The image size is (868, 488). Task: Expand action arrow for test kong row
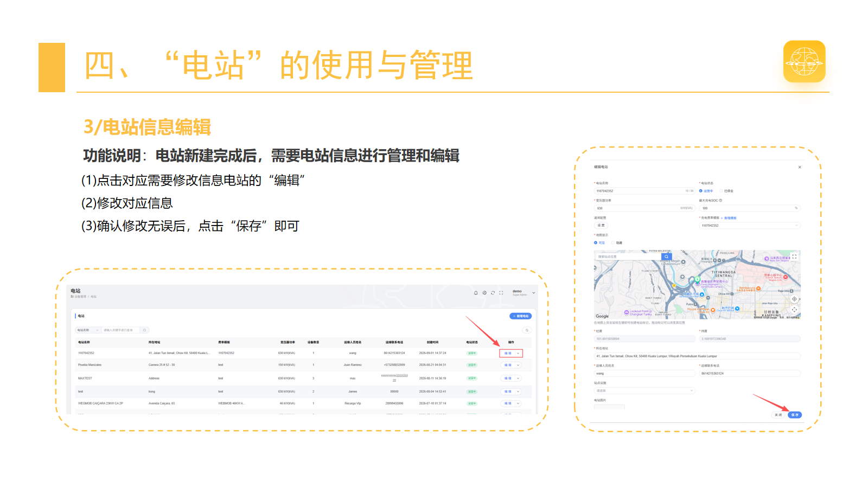click(x=518, y=391)
